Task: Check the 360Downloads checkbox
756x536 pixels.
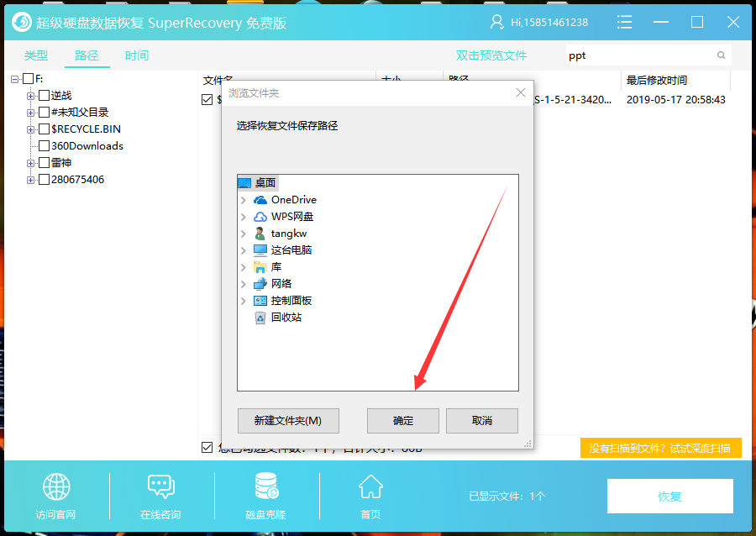Action: (44, 145)
